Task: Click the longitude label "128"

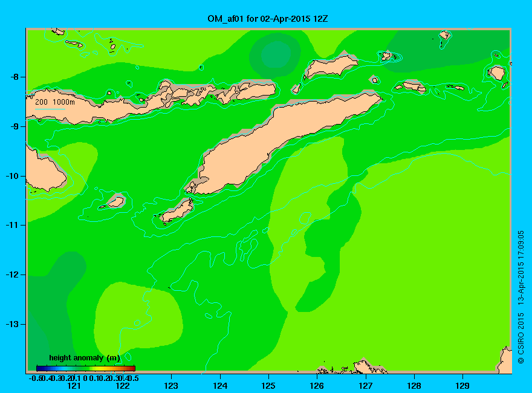Action: coord(414,386)
